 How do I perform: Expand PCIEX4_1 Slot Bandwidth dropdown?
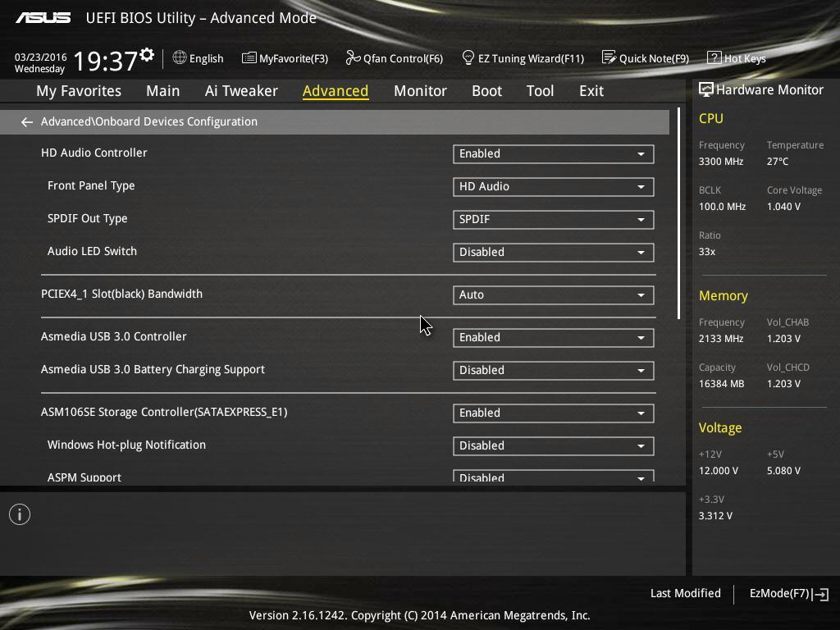[553, 294]
